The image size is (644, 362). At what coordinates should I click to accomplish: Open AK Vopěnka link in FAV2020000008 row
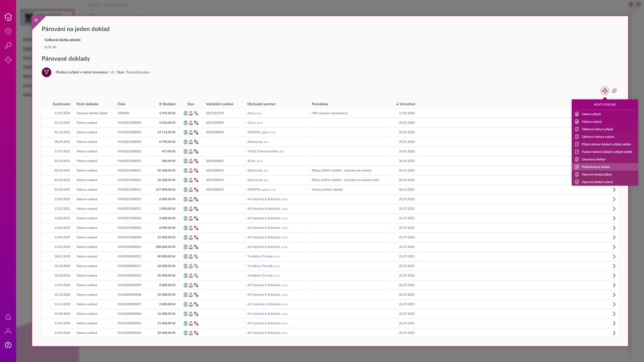pyautogui.click(x=267, y=295)
